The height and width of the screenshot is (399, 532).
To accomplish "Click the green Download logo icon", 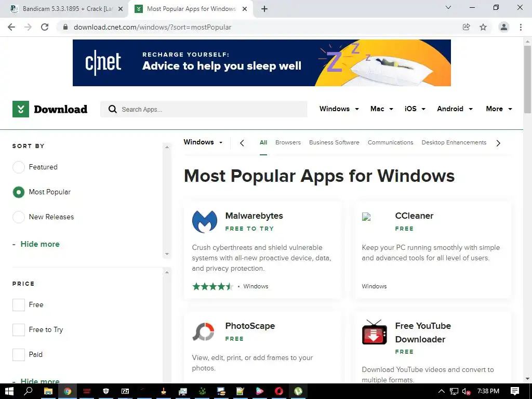I will (21, 109).
